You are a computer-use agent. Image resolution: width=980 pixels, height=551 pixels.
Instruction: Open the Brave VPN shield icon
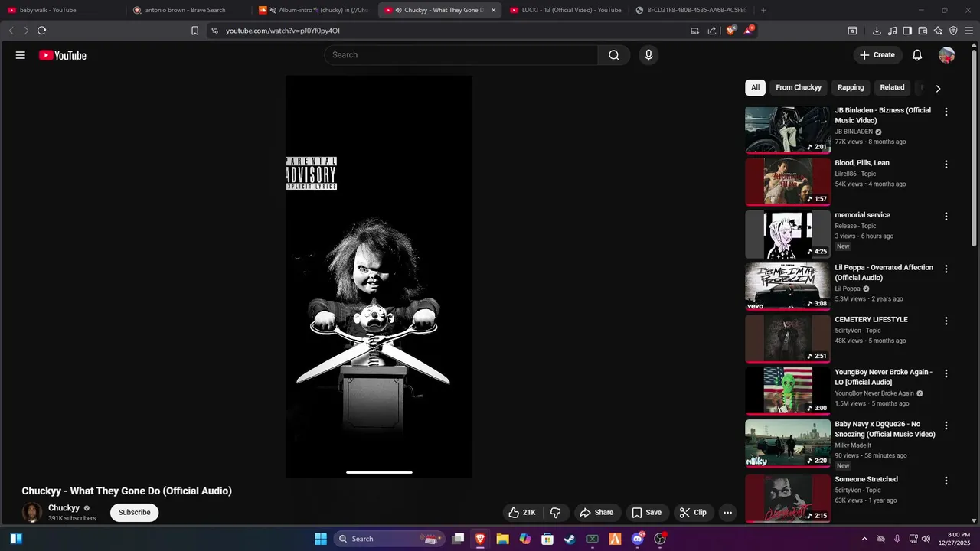click(x=953, y=31)
